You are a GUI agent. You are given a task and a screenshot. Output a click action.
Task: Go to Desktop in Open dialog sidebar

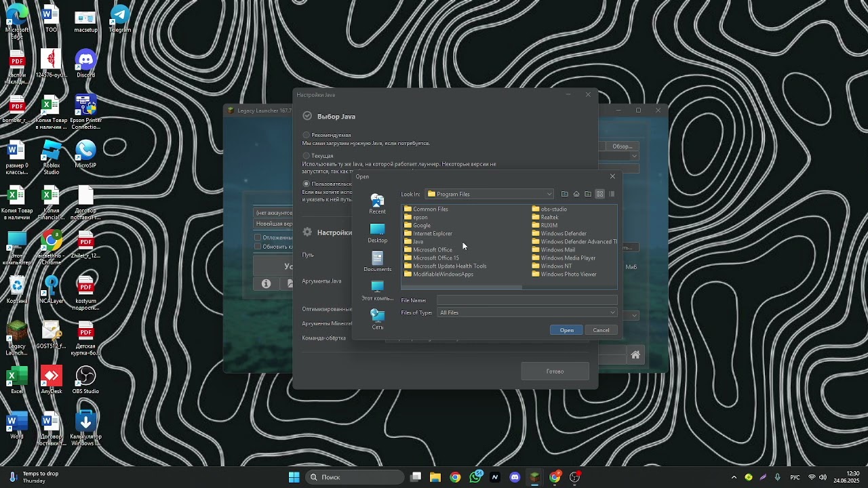(377, 232)
